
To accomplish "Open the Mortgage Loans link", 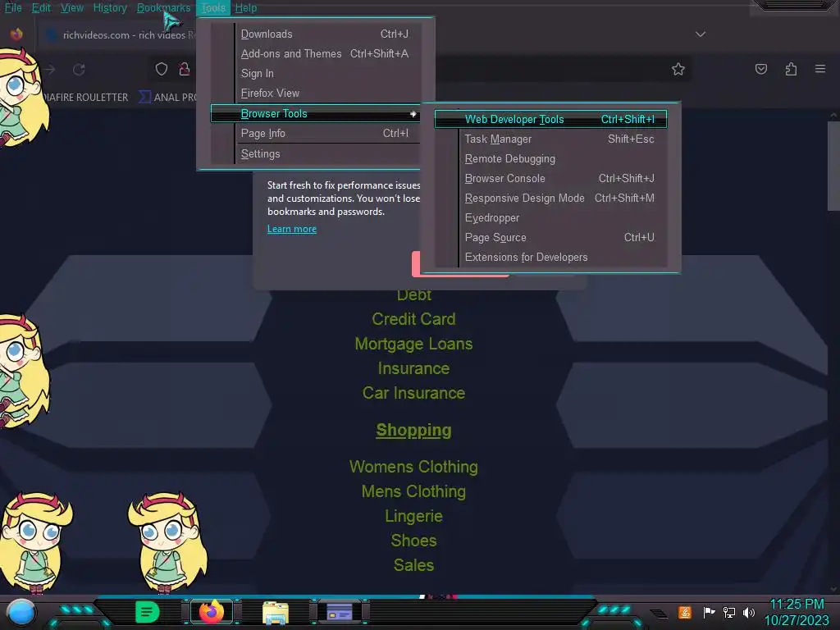I will [x=413, y=344].
